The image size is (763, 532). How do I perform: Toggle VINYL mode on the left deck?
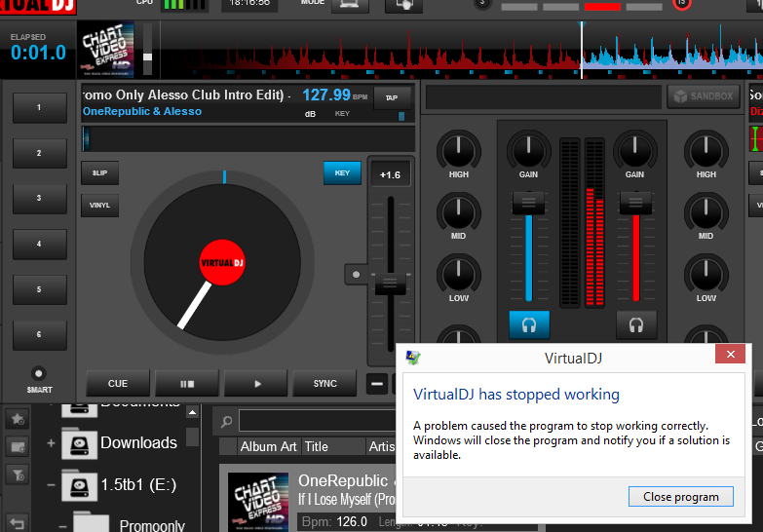click(x=99, y=206)
